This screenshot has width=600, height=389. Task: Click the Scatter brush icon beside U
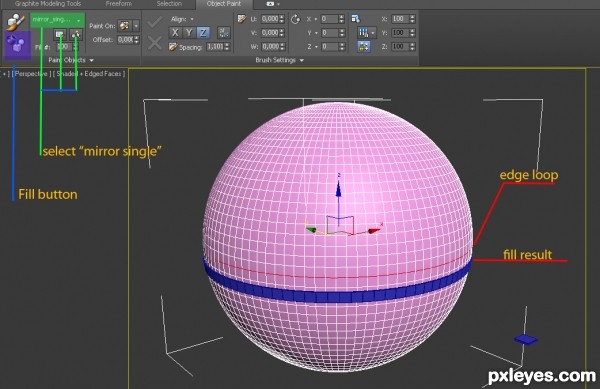(x=241, y=19)
